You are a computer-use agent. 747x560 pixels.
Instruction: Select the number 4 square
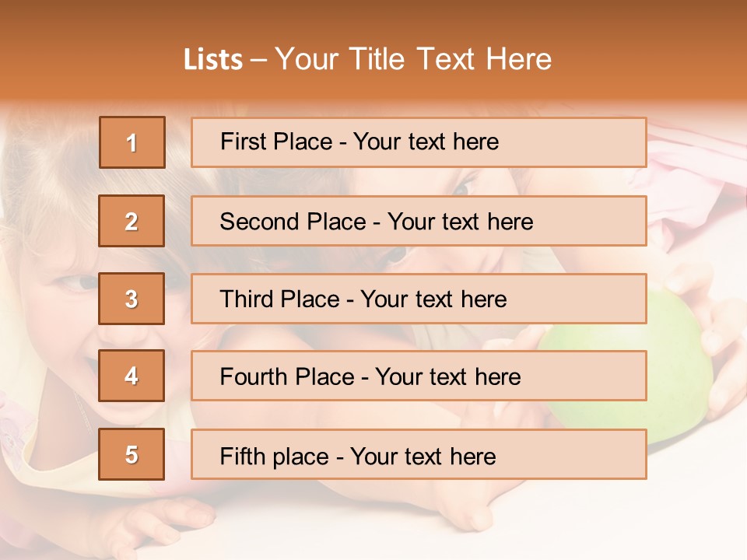[x=132, y=376]
